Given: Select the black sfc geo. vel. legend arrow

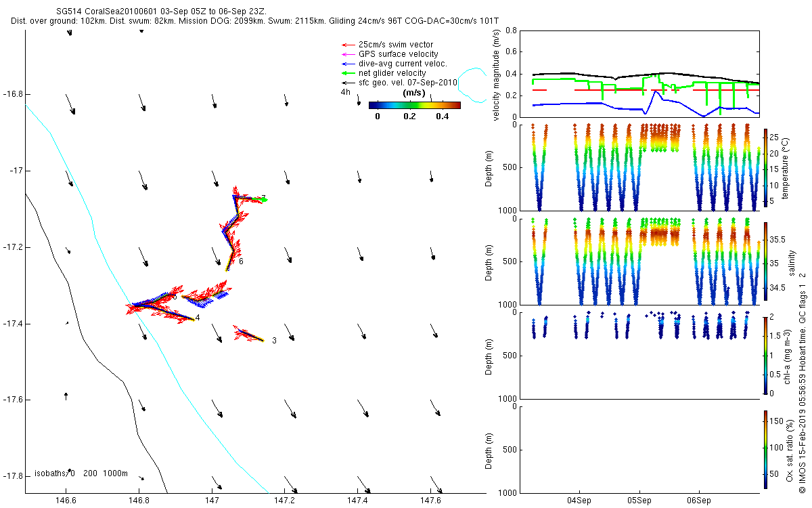Looking at the screenshot, I should [348, 83].
